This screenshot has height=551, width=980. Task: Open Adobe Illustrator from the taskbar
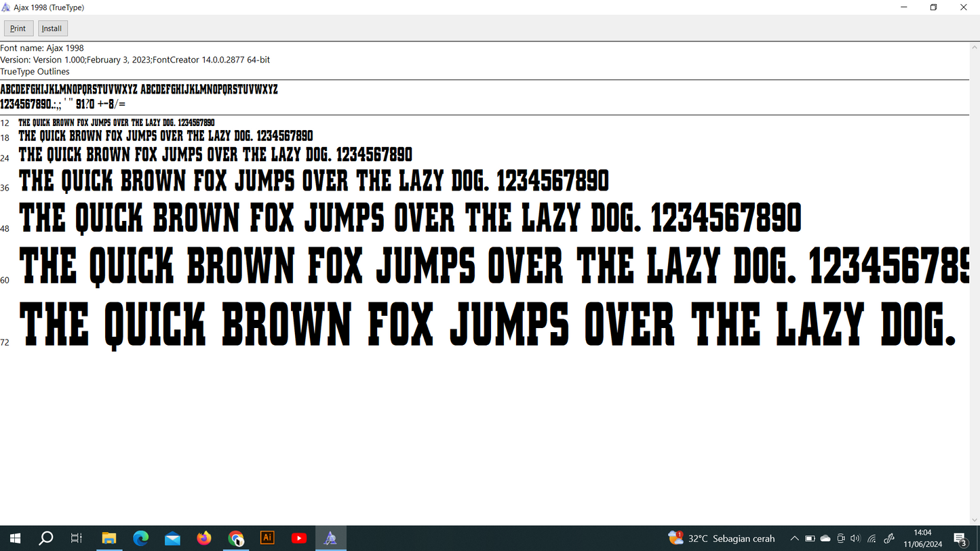(267, 538)
